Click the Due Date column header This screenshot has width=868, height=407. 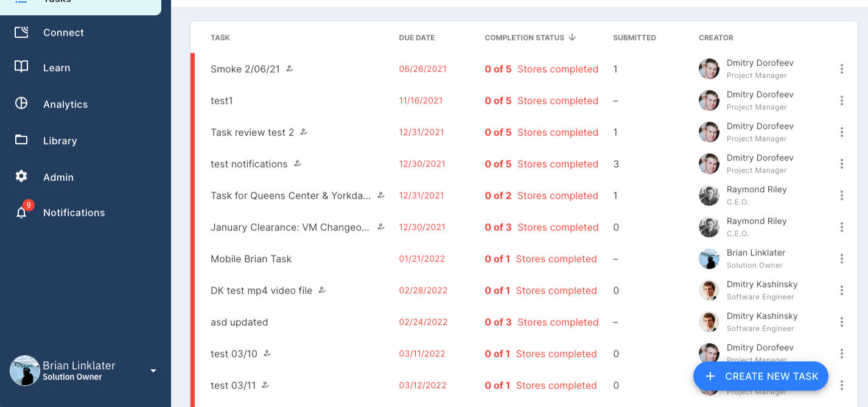[x=416, y=38]
